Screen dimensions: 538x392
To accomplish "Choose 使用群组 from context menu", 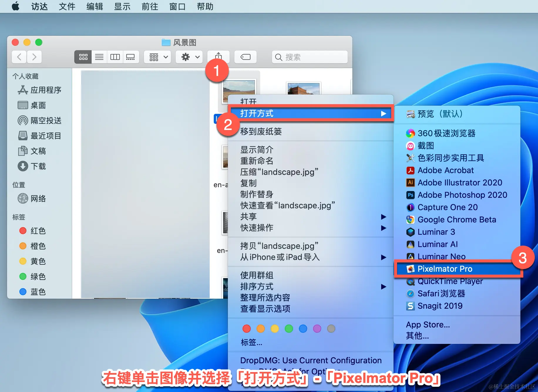I will (311, 275).
